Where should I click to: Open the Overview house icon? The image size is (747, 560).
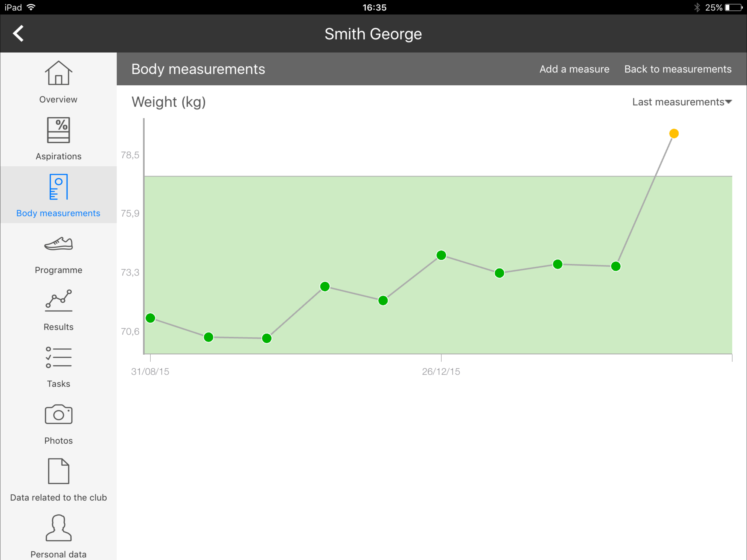59,73
